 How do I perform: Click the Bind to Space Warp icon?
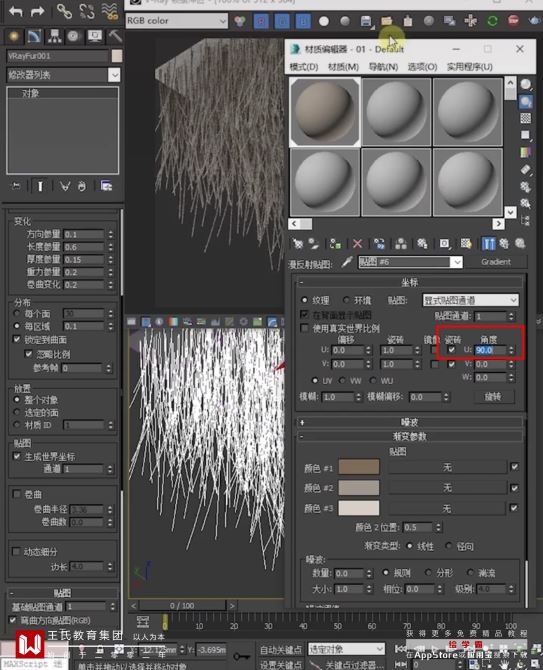coord(110,11)
